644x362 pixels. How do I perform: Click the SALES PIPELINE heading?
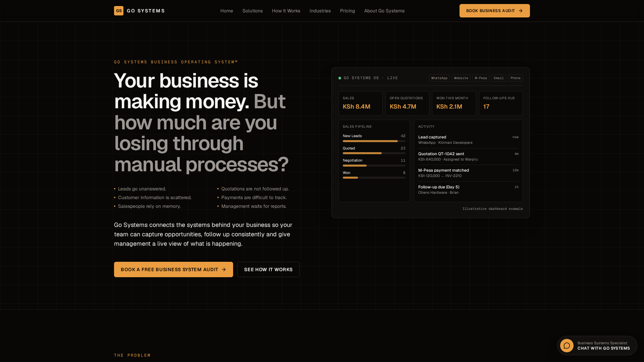[357, 127]
